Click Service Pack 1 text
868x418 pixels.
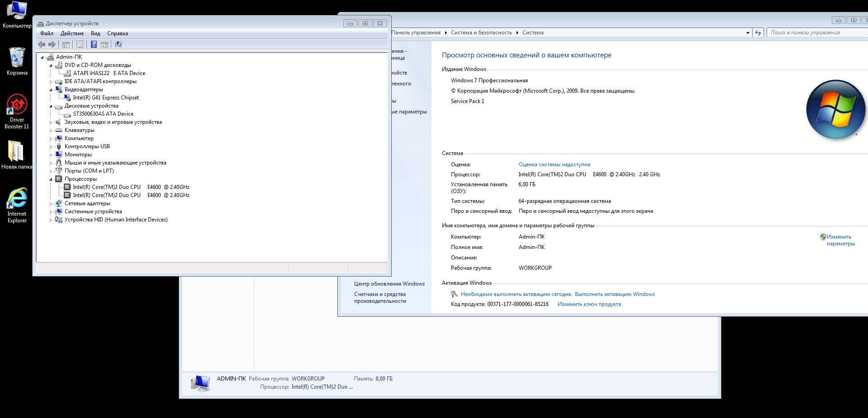click(467, 101)
